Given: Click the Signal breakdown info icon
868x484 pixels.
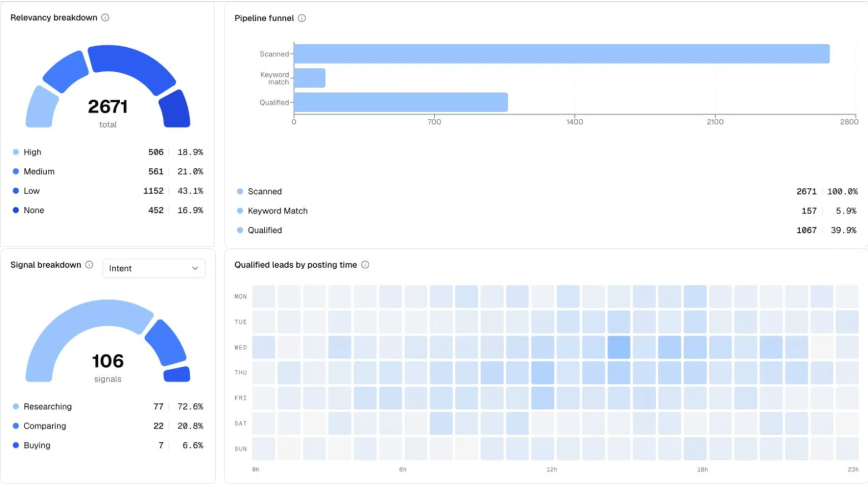Looking at the screenshot, I should pos(89,265).
